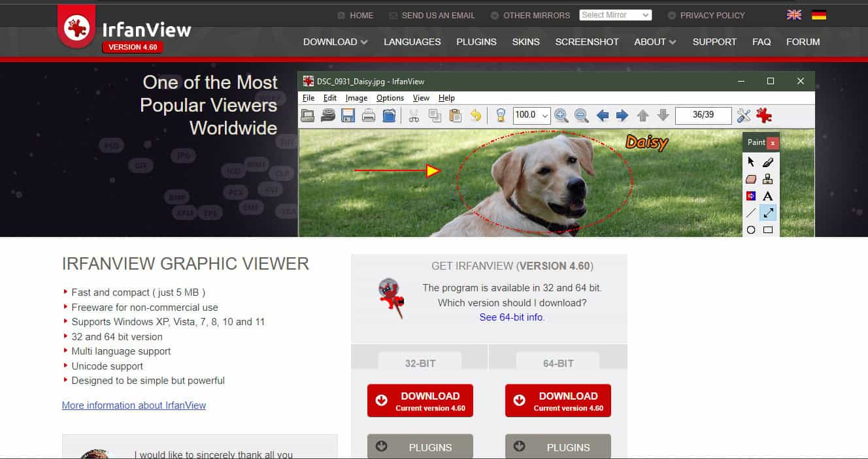The image size is (868, 459).
Task: Click the Zoom out magnifier icon
Action: point(581,116)
